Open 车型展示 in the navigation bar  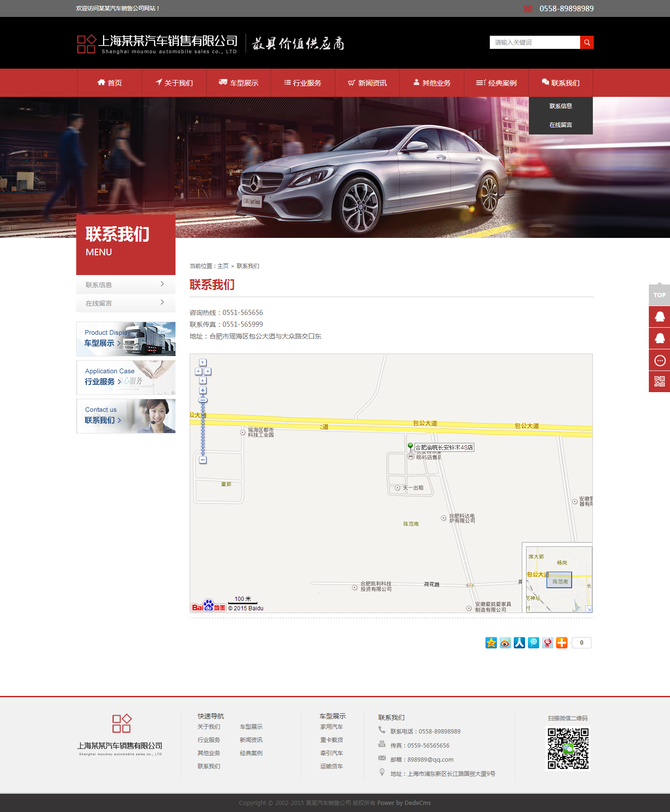click(x=239, y=83)
